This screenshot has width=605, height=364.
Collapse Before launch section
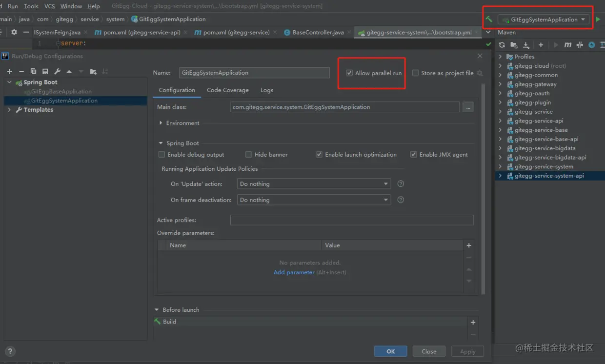coord(157,310)
